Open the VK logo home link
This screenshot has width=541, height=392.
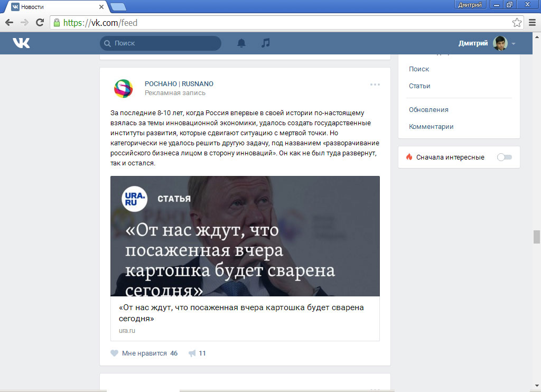pos(21,43)
